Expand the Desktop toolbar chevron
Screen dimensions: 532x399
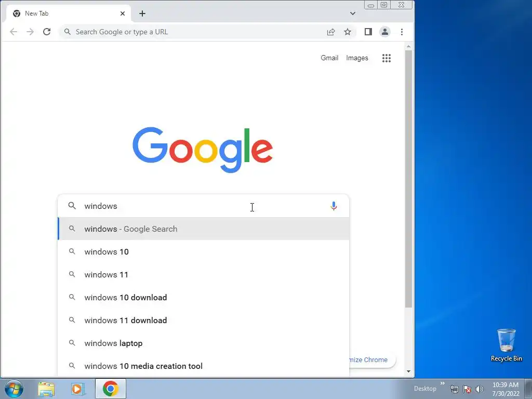[443, 383]
